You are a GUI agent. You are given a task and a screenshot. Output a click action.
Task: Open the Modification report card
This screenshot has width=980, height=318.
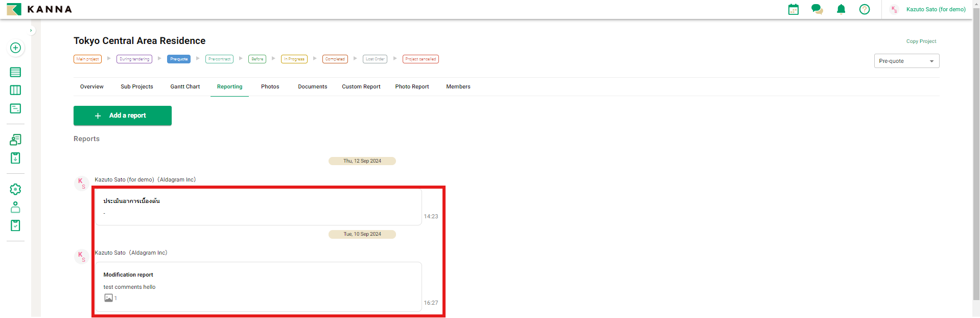click(x=258, y=286)
